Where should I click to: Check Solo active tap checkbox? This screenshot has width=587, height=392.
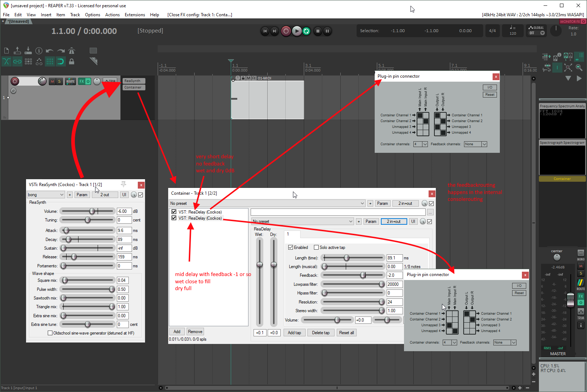point(316,247)
